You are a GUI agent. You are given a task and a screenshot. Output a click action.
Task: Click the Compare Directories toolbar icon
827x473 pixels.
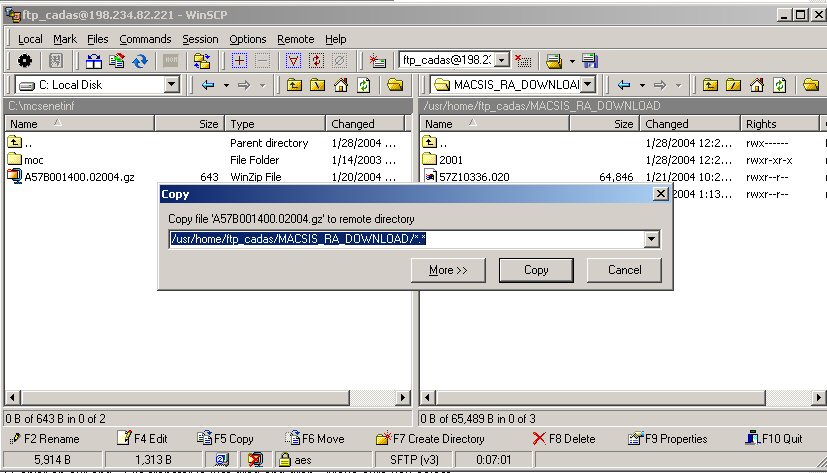[94, 61]
